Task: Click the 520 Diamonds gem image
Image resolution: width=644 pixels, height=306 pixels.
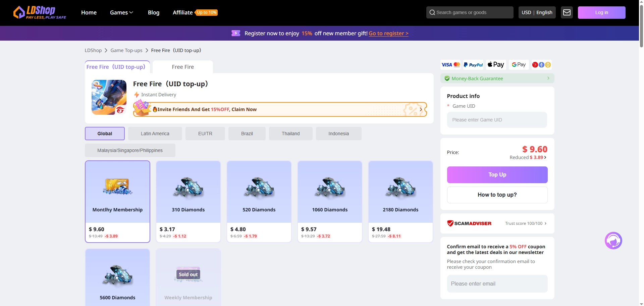Action: pos(259,187)
